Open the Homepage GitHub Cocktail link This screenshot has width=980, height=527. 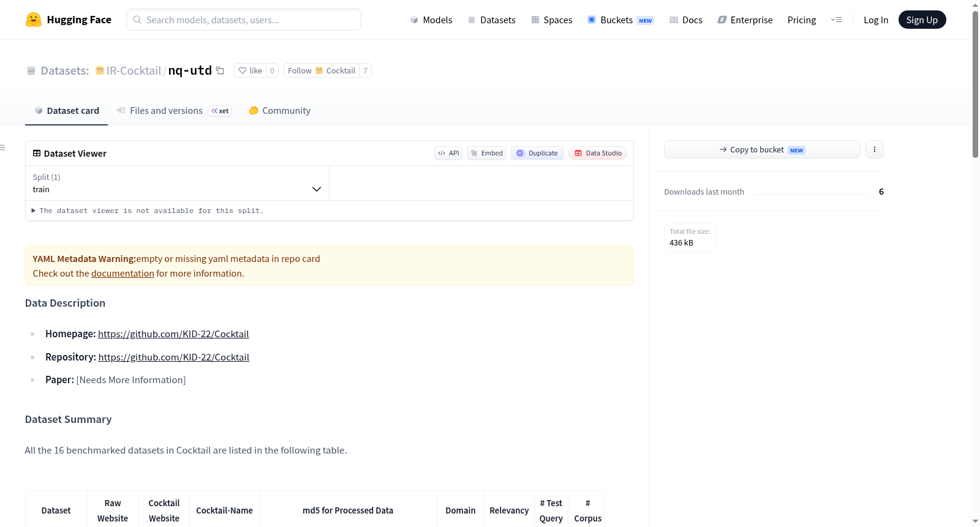tap(173, 334)
